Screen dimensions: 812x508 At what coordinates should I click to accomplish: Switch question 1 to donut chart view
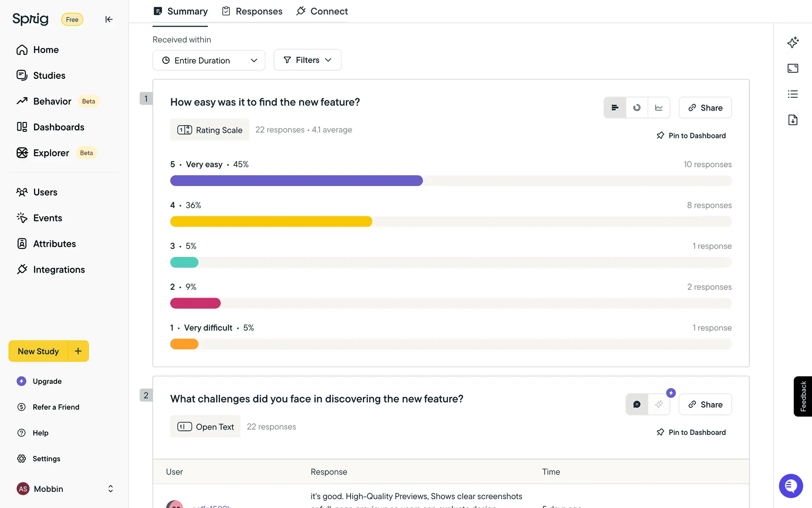pos(637,108)
